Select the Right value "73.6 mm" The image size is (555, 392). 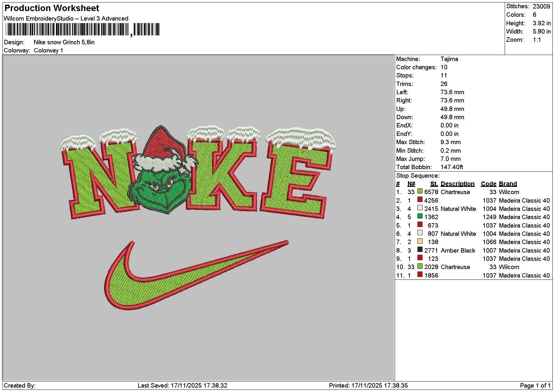point(452,100)
